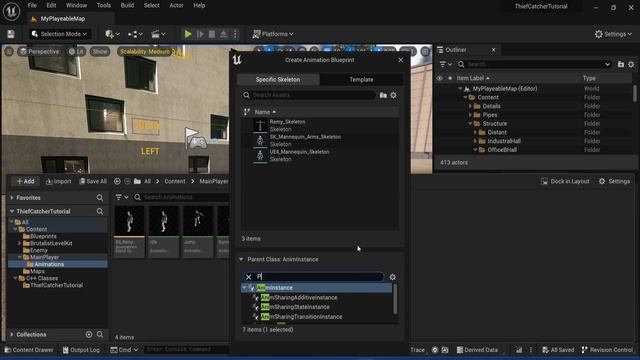Screen dimensions: 640x360
Task: Click the parent class search field
Action: (x=313, y=277)
